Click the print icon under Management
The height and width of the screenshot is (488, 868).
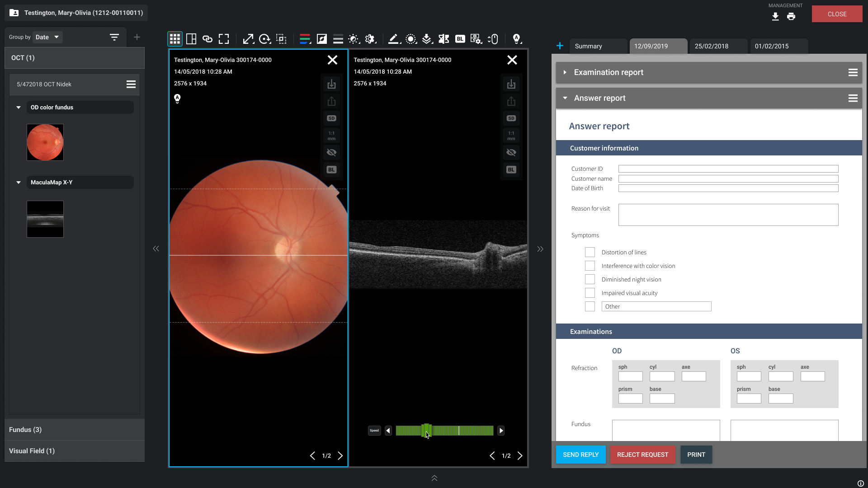point(791,17)
